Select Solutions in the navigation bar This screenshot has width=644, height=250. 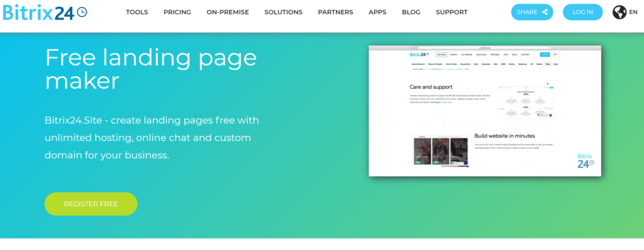pyautogui.click(x=284, y=13)
